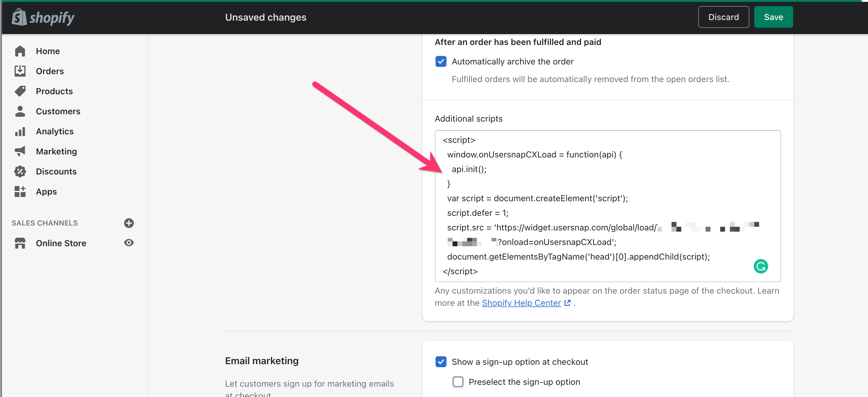Click the Home house icon
The height and width of the screenshot is (397, 868).
(x=20, y=51)
